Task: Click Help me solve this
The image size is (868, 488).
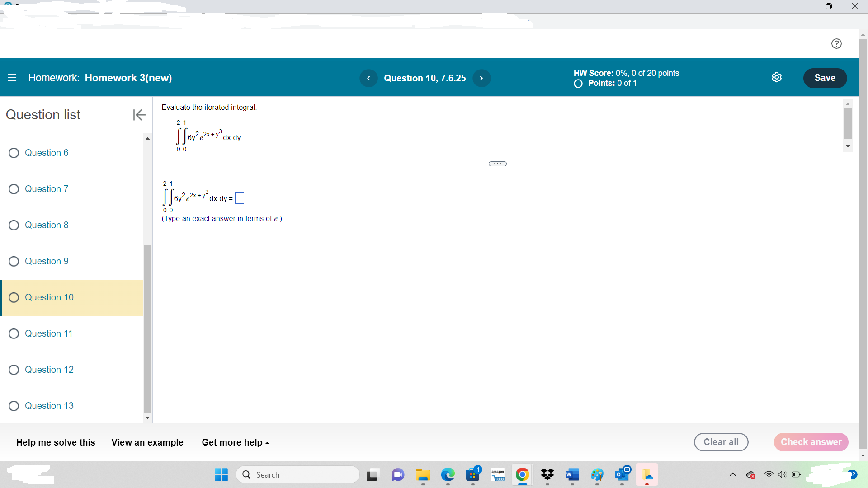Action: point(56,442)
